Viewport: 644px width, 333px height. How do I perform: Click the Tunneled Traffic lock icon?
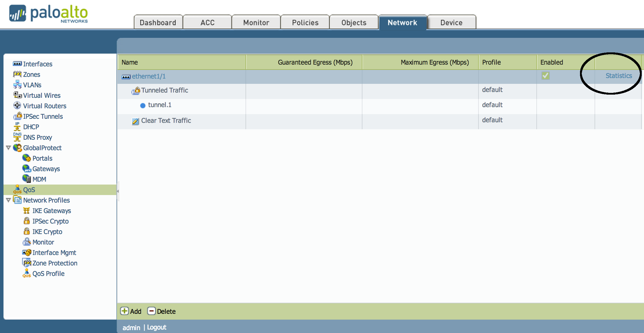[x=136, y=91]
